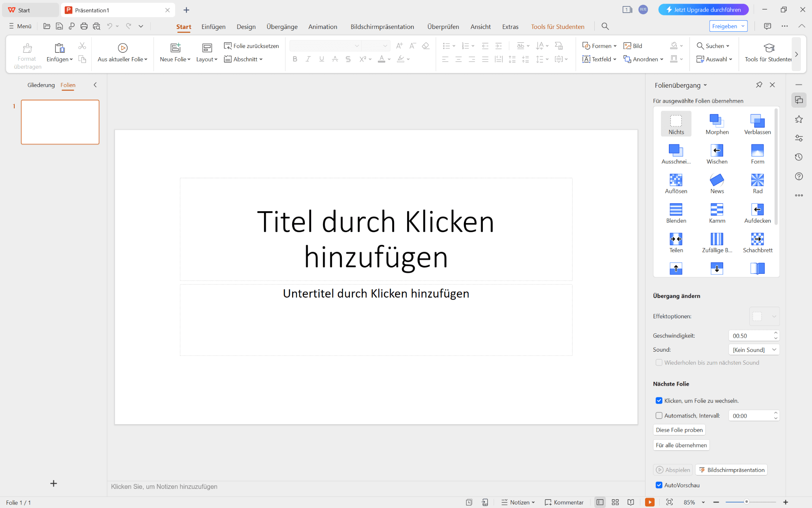This screenshot has height=508, width=812.
Task: Open the Effektoptionen dropdown
Action: (x=774, y=316)
